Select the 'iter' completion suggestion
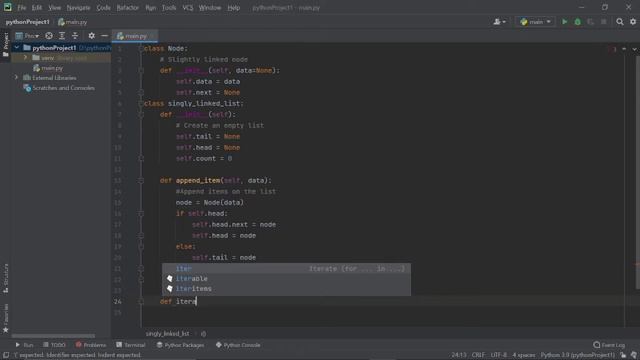 [x=287, y=268]
